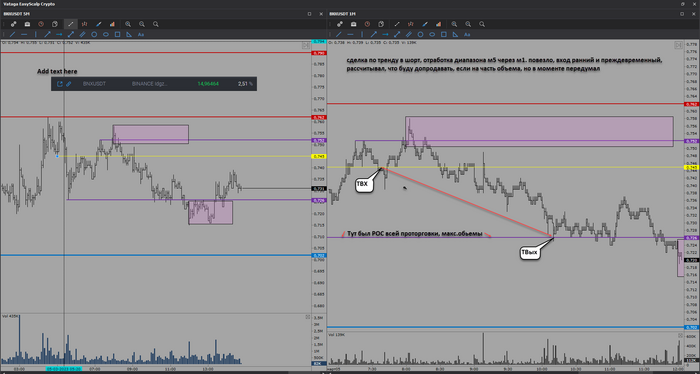The height and width of the screenshot is (374, 700).
Task: Click the camera snapshot icon in right chart
Action: (354, 24)
